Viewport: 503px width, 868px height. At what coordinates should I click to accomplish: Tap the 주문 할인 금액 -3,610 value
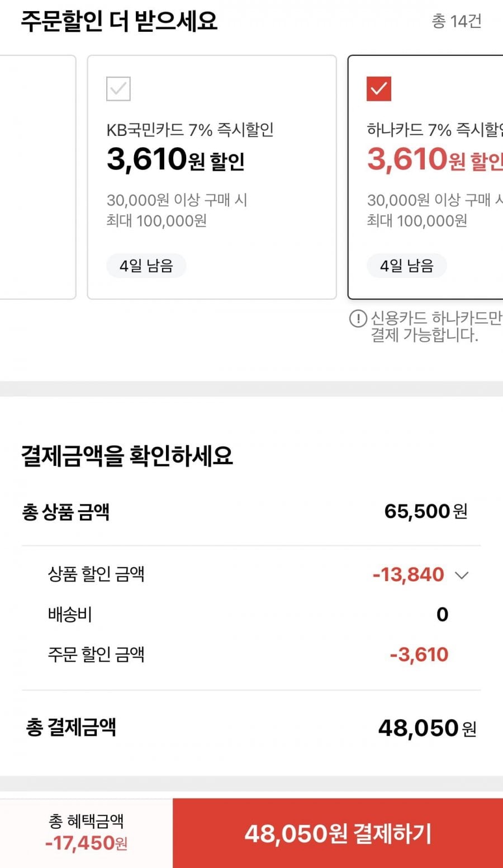pyautogui.click(x=419, y=654)
